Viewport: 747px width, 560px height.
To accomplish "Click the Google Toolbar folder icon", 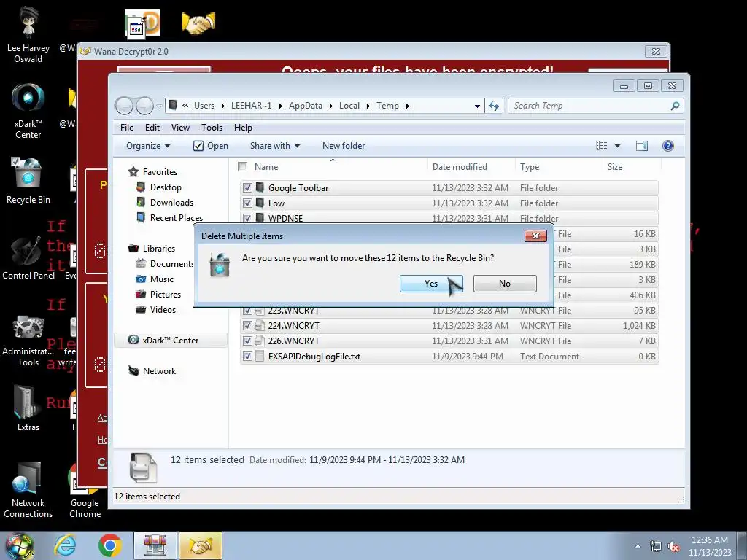I will tap(260, 187).
